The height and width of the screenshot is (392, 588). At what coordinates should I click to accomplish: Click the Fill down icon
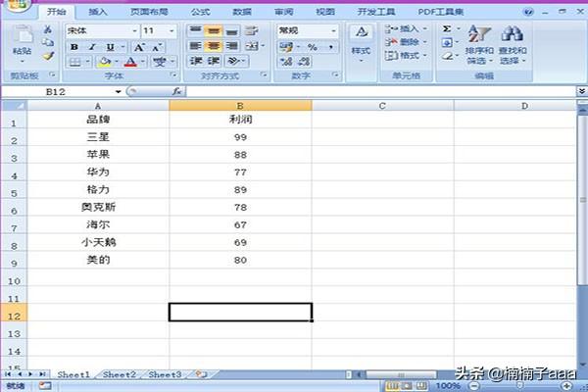(447, 42)
